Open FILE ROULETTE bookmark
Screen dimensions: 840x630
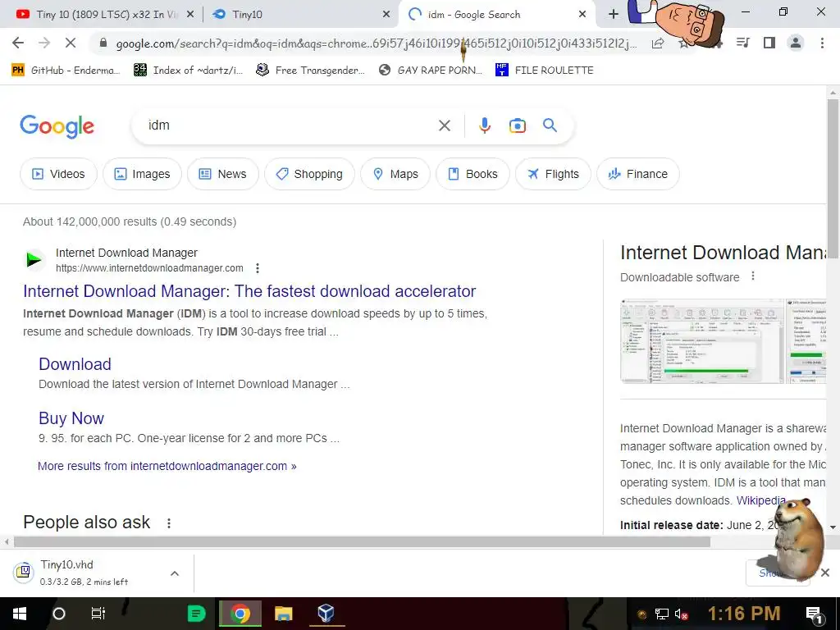(545, 71)
